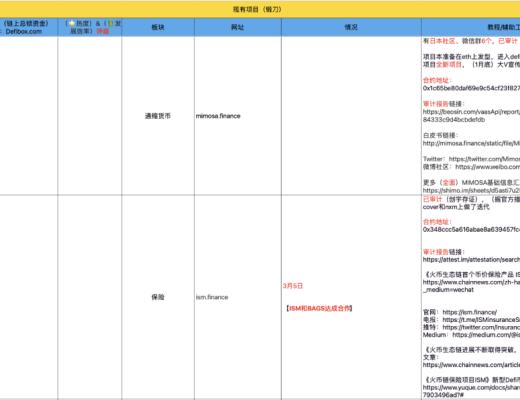The height and width of the screenshot is (400, 520).
Task: Open the mimosa.finance whitepaper link
Action: tap(471, 143)
